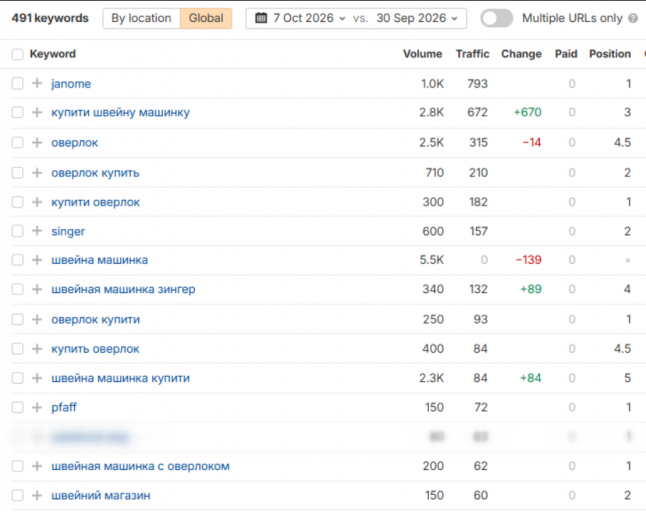This screenshot has width=646, height=512.
Task: Open the купити швейну машинку keyword link
Action: pos(120,112)
